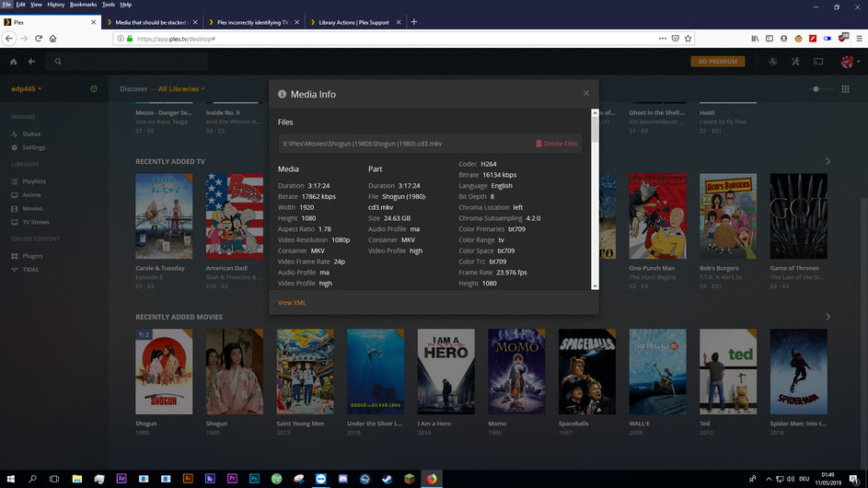Open the Carole & Tuesday poster
The image size is (868, 488).
(x=164, y=216)
